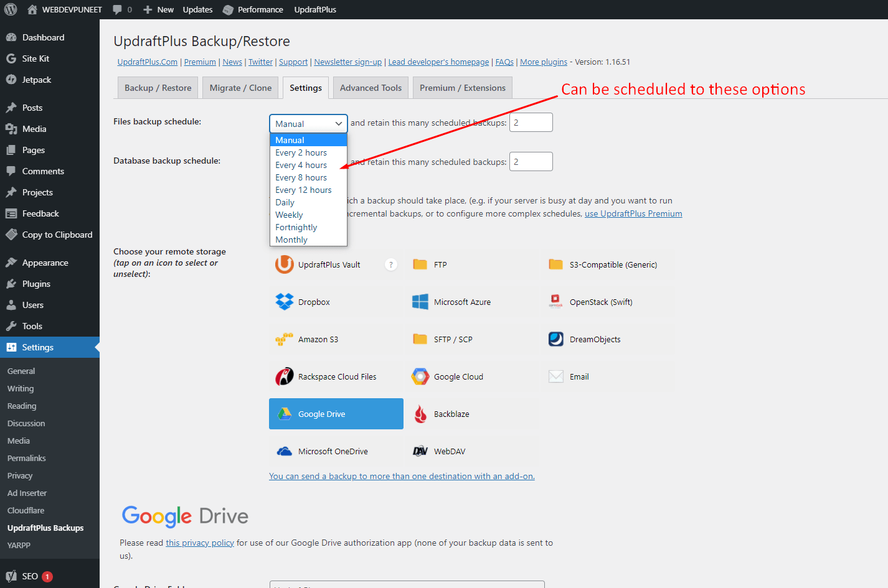This screenshot has width=888, height=588.
Task: Select the SFTP / SCP folder icon
Action: tap(420, 339)
